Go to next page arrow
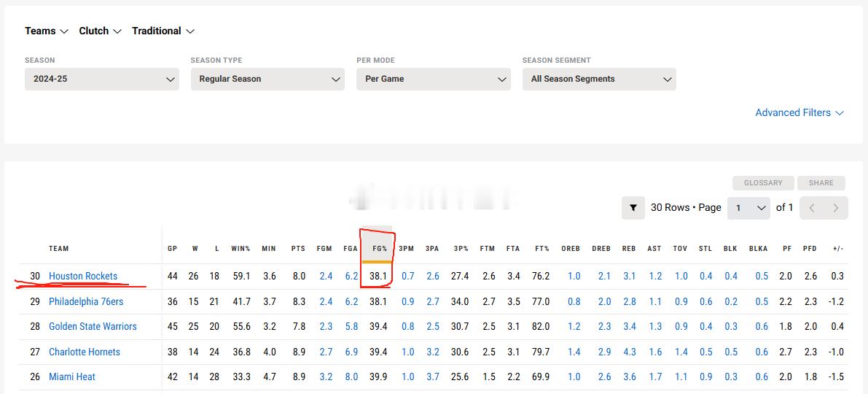The width and height of the screenshot is (868, 394). 836,208
